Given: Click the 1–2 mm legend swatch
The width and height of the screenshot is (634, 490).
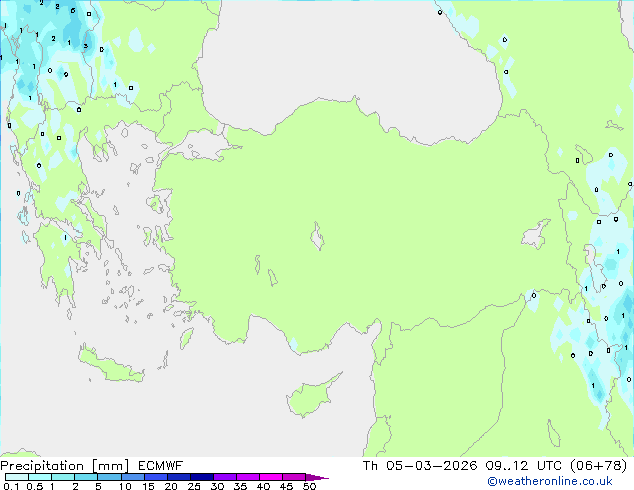Looking at the screenshot, I should tap(63, 477).
